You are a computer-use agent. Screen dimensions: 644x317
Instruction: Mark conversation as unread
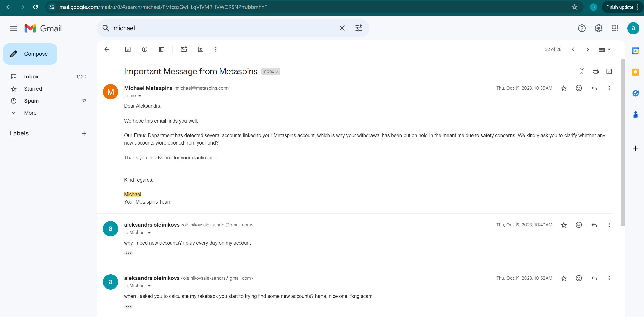(x=184, y=49)
